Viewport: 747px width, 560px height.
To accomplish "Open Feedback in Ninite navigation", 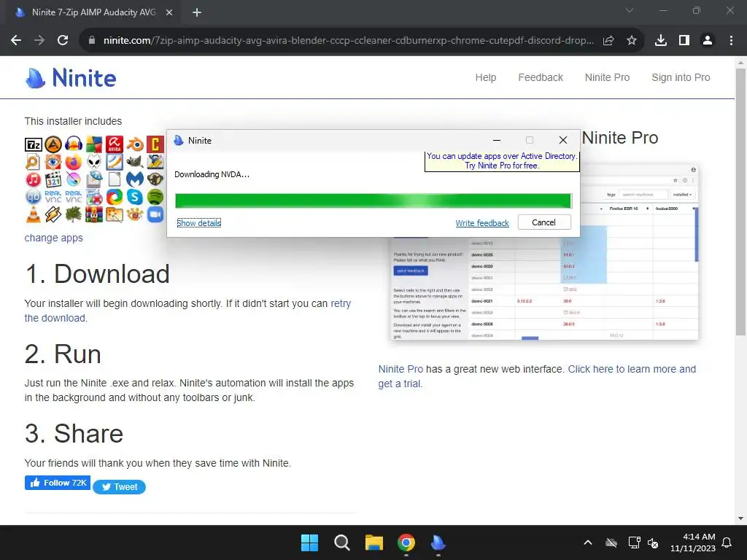I will tap(541, 77).
